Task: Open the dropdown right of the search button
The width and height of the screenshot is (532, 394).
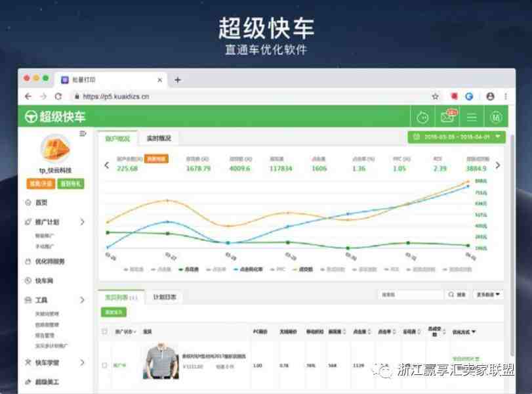Action: coord(488,294)
